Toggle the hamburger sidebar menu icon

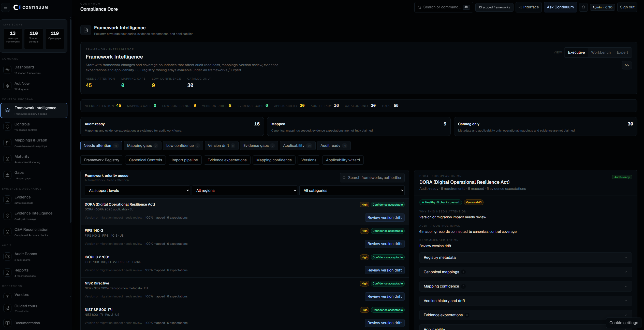click(x=6, y=7)
